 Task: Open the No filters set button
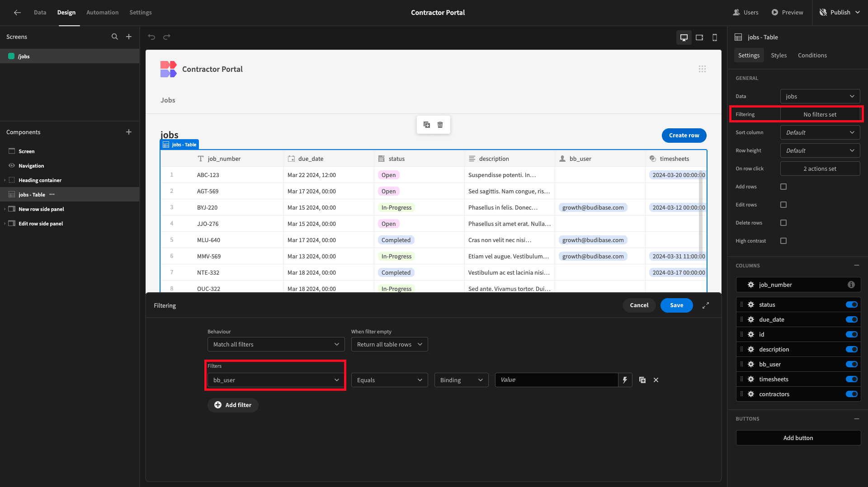[x=820, y=114]
